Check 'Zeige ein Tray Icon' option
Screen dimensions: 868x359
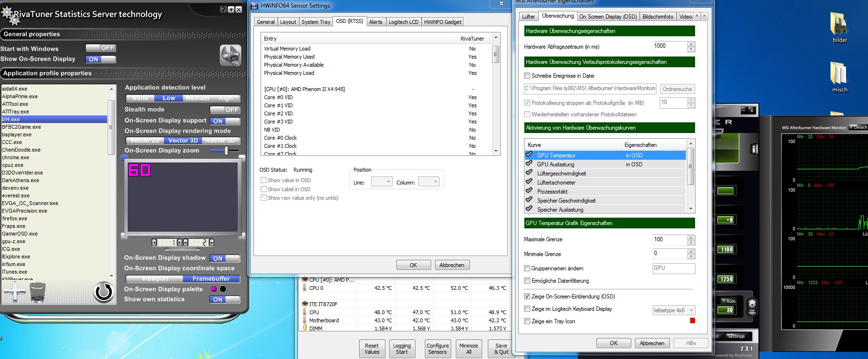point(527,321)
